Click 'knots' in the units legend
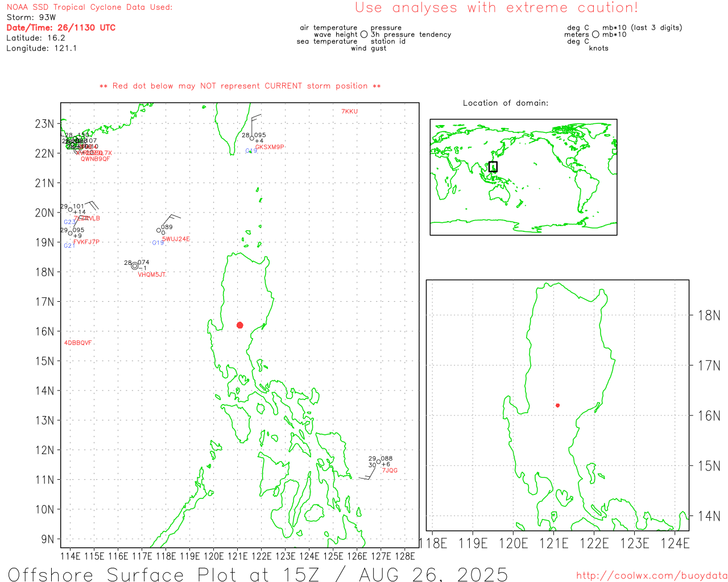728x582 pixels. (x=599, y=48)
